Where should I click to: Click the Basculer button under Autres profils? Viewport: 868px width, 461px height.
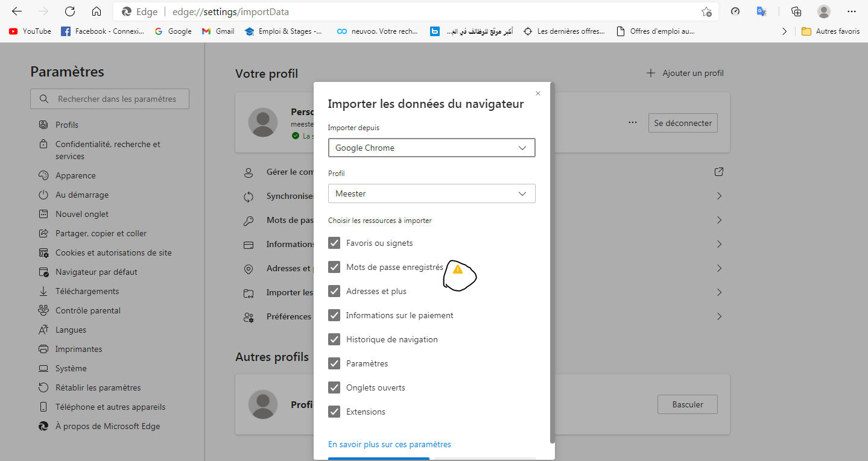tap(688, 404)
